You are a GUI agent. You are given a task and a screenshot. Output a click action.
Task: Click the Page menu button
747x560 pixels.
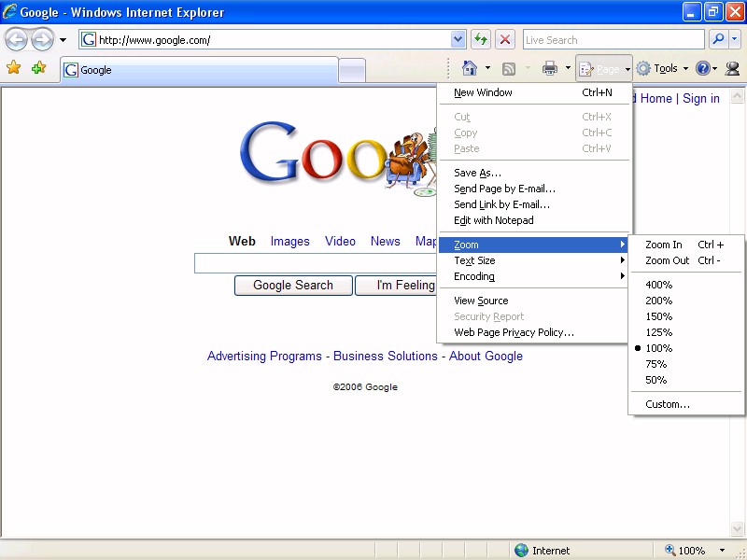(604, 69)
